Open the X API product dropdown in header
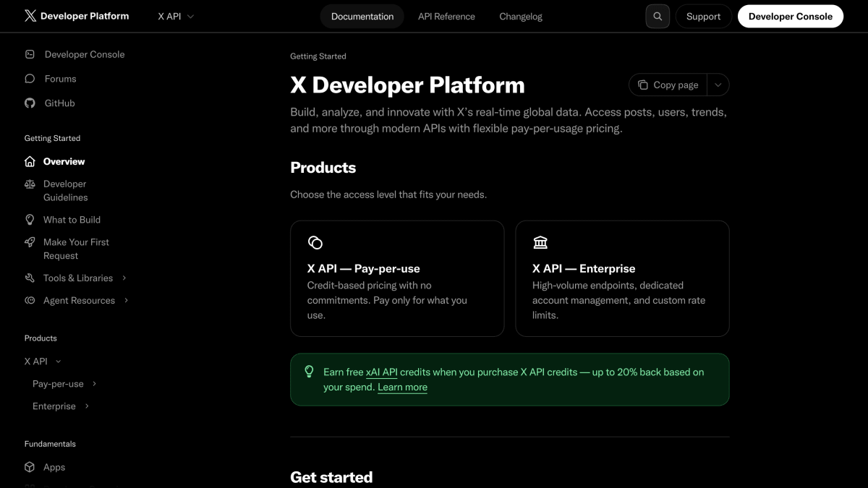 tap(176, 16)
